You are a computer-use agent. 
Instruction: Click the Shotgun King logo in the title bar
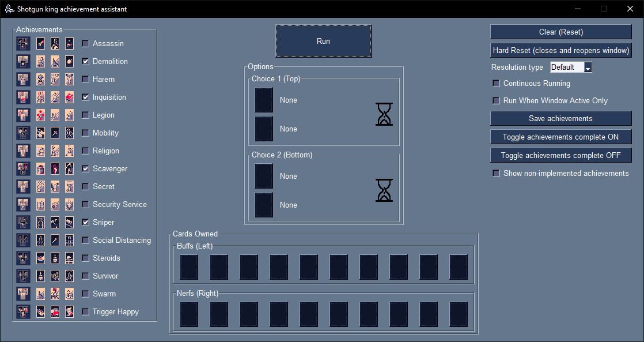click(x=7, y=9)
